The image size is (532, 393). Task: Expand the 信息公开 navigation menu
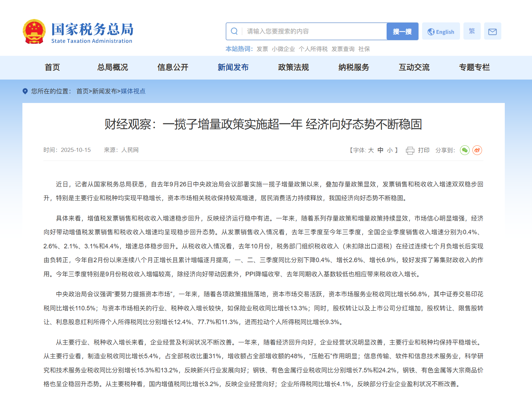[173, 68]
